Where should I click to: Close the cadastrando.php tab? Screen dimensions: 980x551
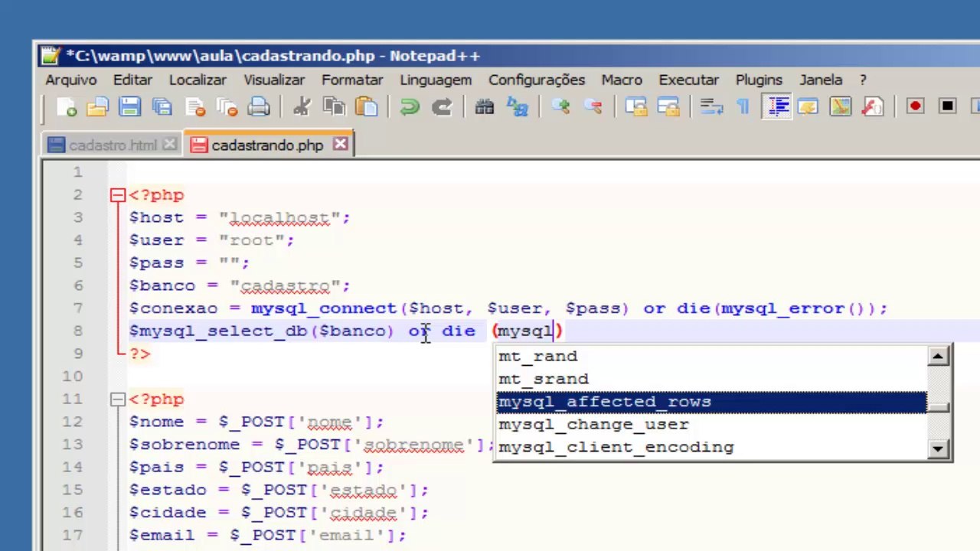pos(341,144)
